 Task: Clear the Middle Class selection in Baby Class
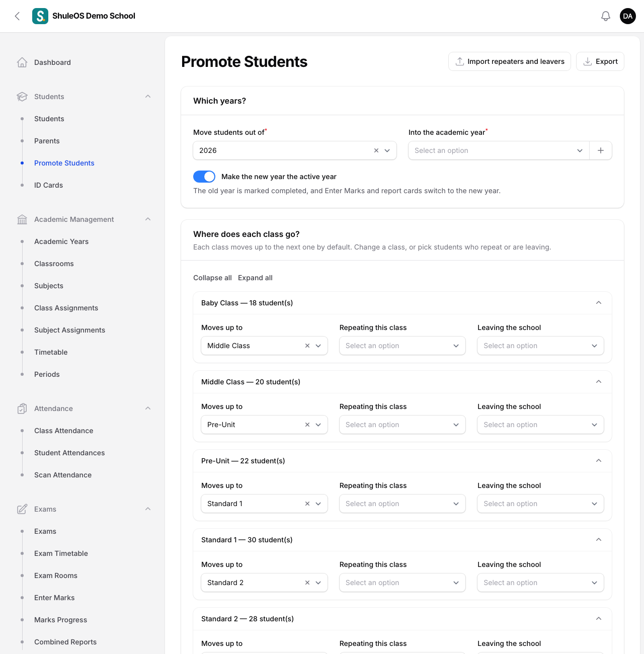click(x=307, y=346)
